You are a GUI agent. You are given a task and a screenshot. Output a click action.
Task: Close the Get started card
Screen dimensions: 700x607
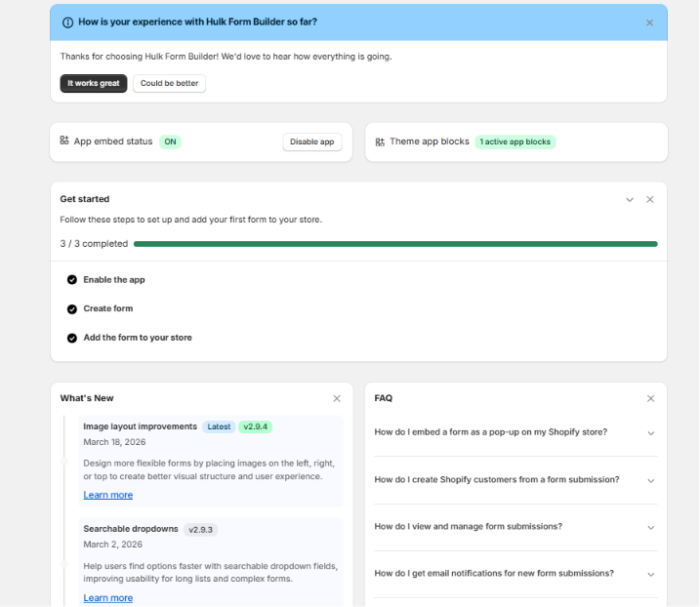pos(650,199)
